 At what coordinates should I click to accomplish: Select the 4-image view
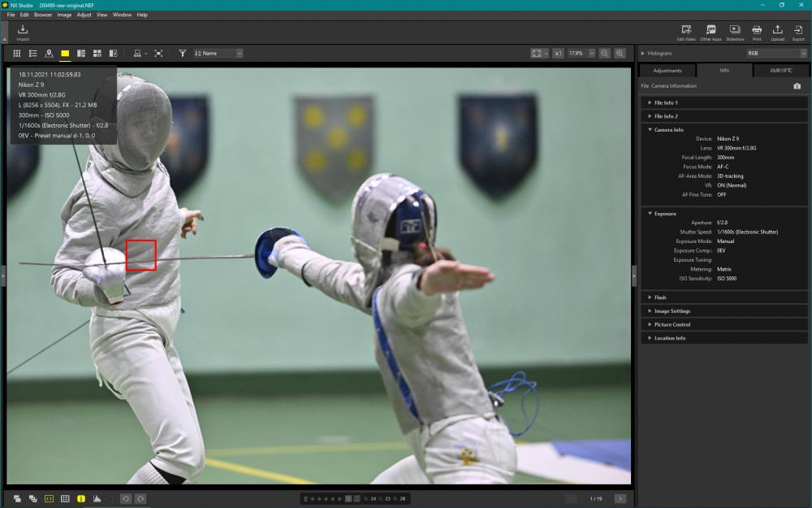tap(97, 54)
